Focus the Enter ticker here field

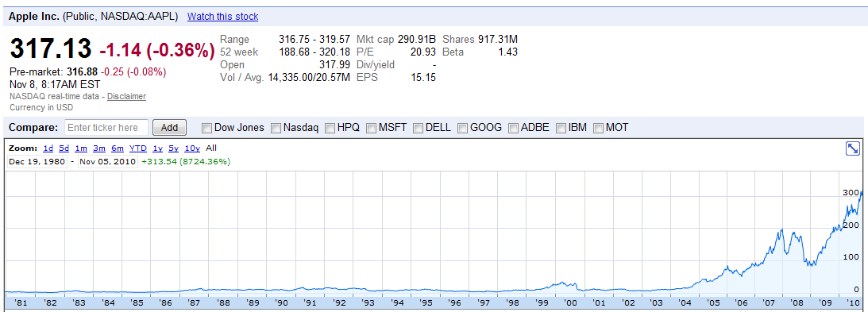[106, 128]
